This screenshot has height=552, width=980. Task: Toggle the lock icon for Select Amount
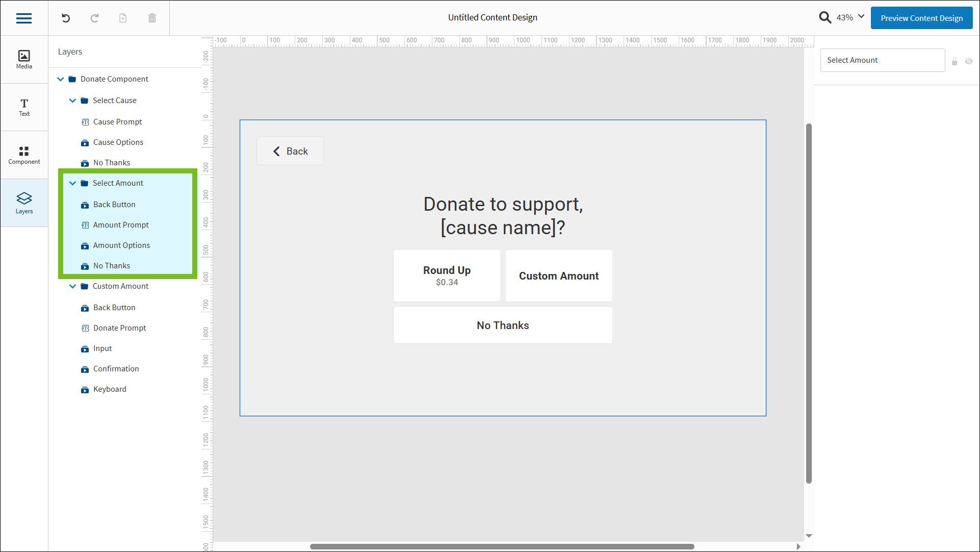pos(955,61)
